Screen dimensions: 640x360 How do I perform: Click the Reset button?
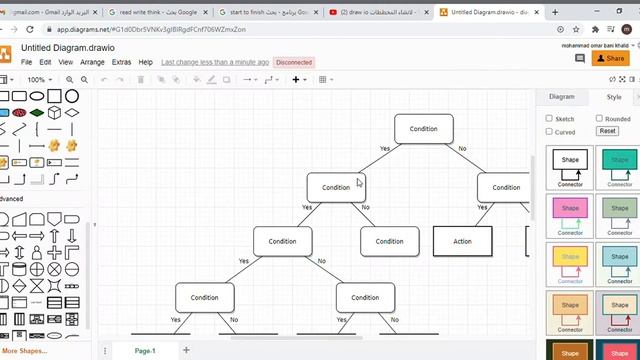[x=607, y=131]
